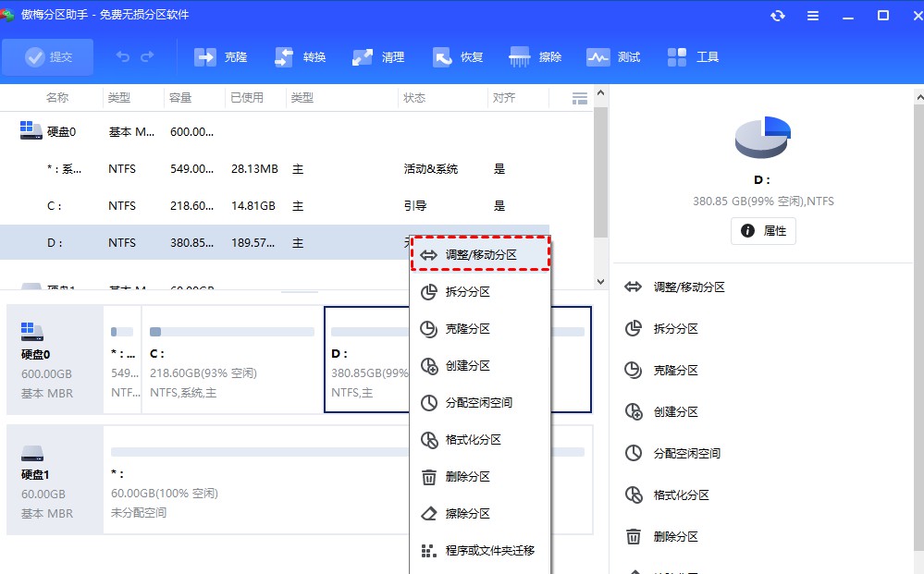Select the 硬盘0 row in disk list
This screenshot has height=574, width=924.
coord(61,132)
